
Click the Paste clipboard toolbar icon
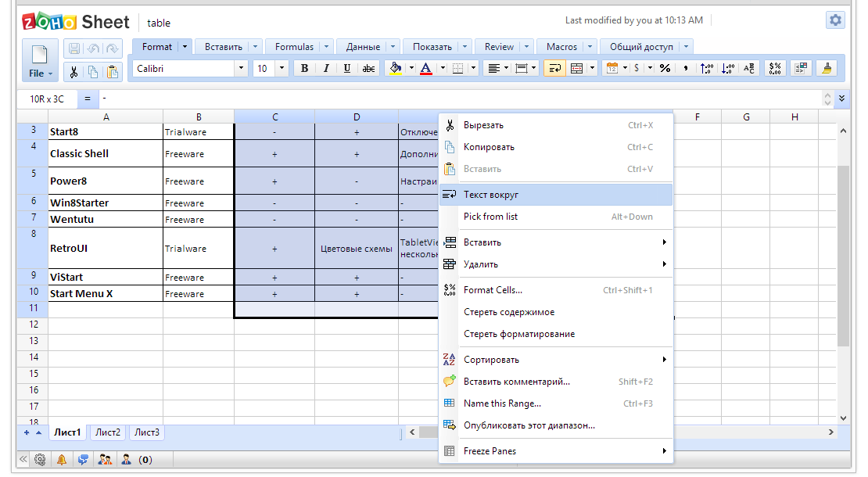[x=113, y=73]
